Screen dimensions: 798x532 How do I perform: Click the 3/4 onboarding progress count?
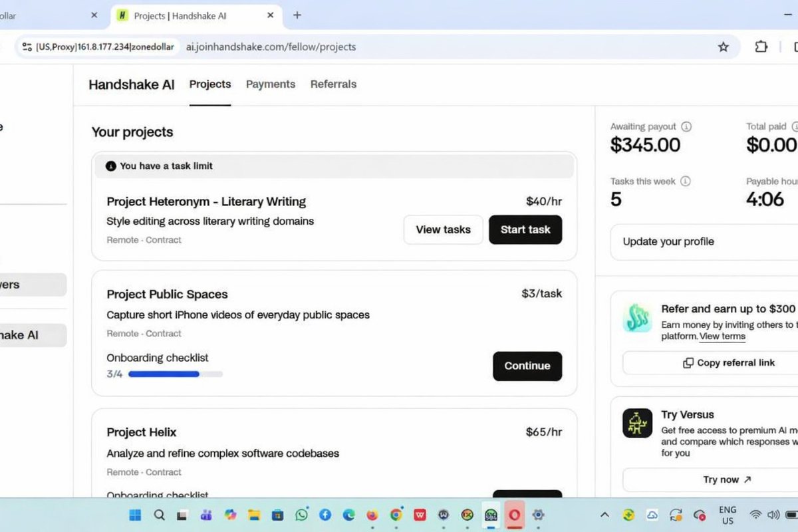114,374
